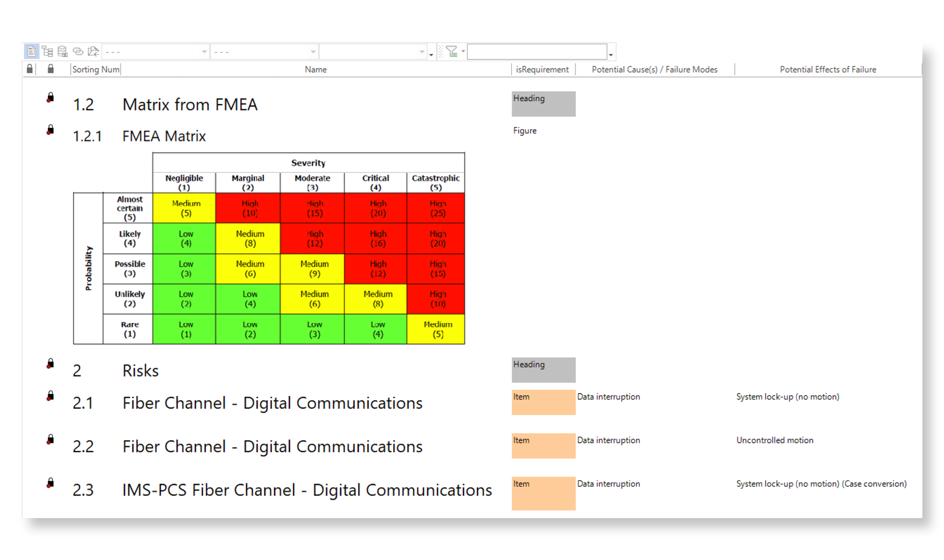Viewport: 944px width, 560px height.
Task: Click the isRequirement column header
Action: tap(542, 70)
